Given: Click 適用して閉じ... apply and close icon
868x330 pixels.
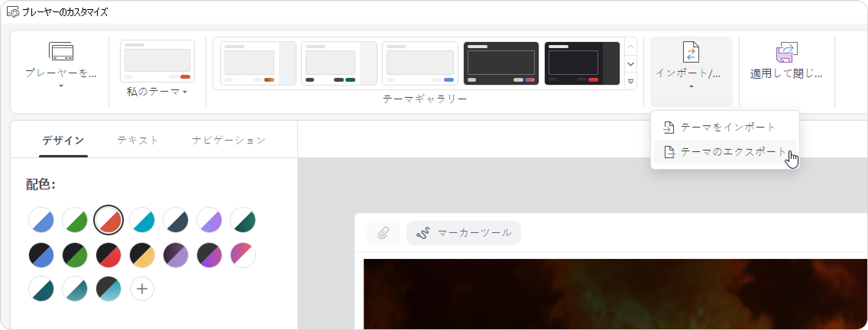Looking at the screenshot, I should pos(786,52).
